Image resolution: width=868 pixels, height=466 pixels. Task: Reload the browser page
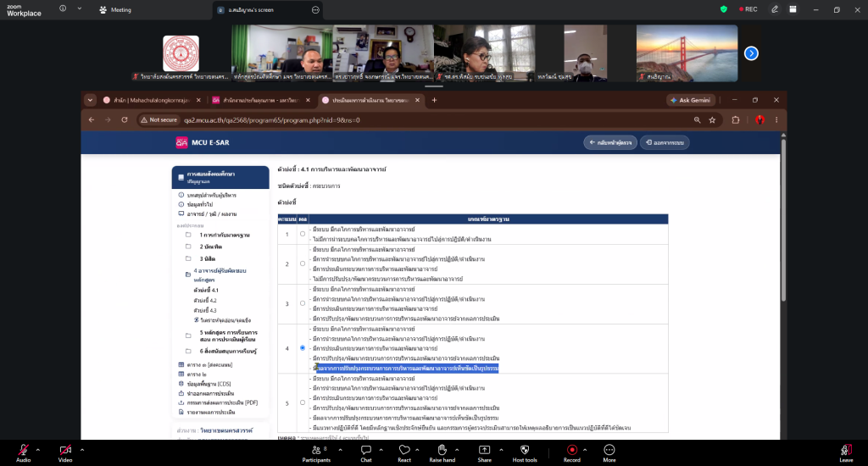pos(125,120)
